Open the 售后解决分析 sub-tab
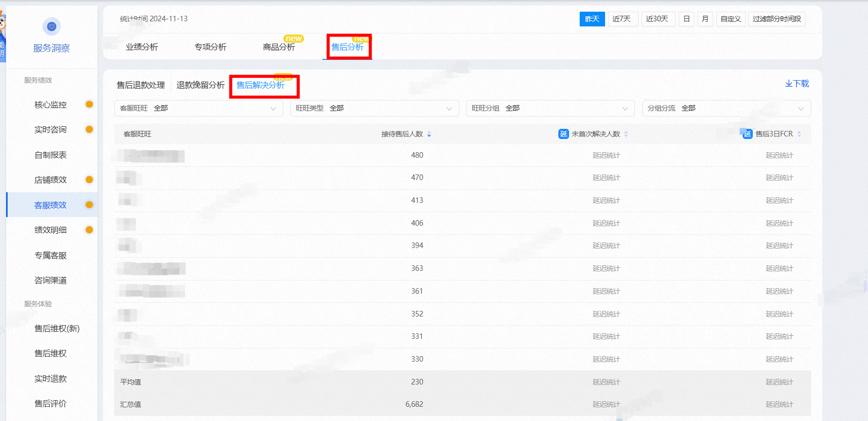 click(x=261, y=85)
